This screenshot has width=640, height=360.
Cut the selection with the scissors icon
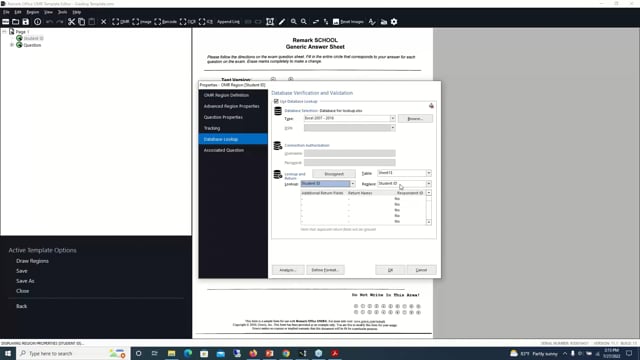coord(71,22)
